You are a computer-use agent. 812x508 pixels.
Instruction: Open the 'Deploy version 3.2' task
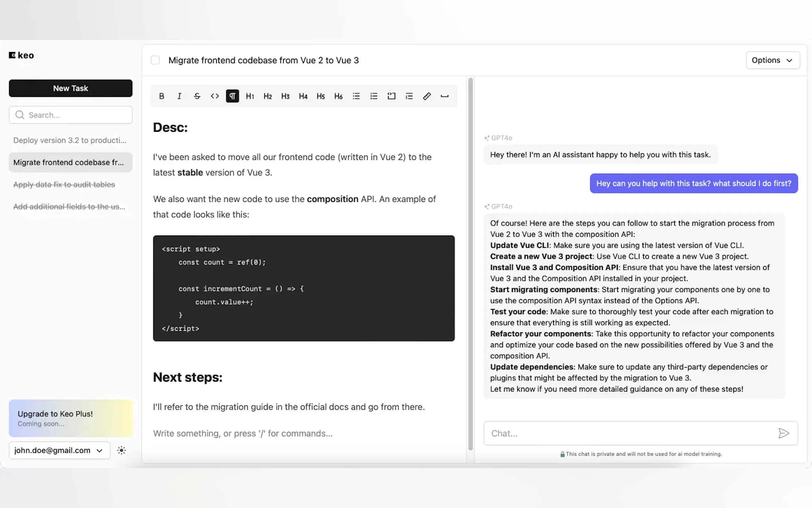[70, 140]
